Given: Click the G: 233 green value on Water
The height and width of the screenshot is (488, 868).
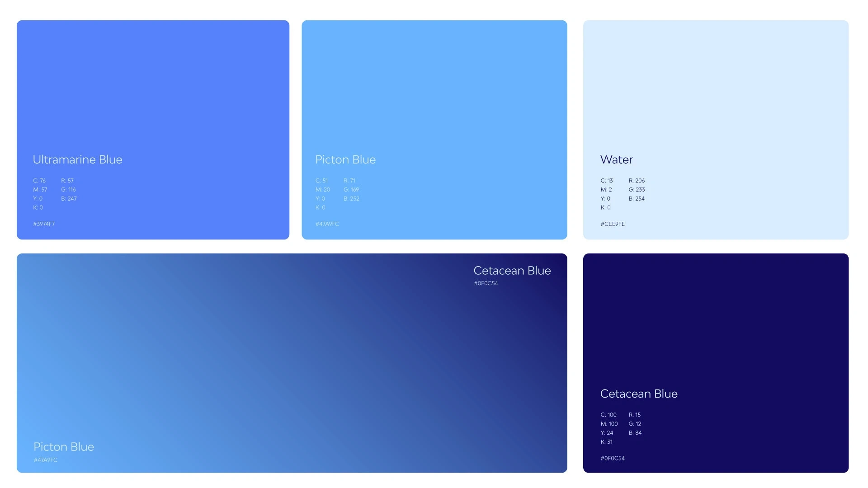Looking at the screenshot, I should [637, 189].
